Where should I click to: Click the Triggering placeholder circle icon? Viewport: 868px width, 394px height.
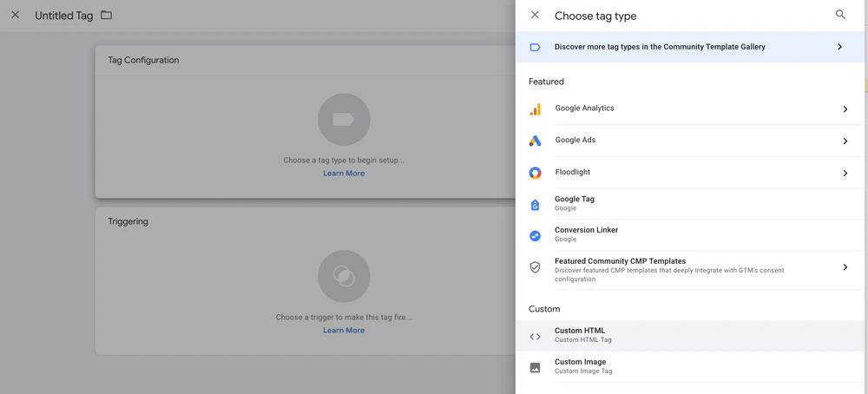(344, 276)
